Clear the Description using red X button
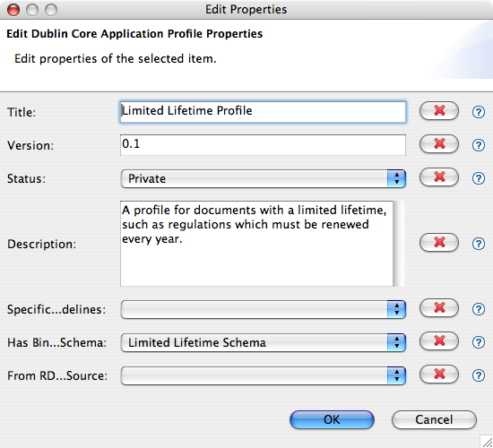493x448 pixels. pyautogui.click(x=439, y=243)
